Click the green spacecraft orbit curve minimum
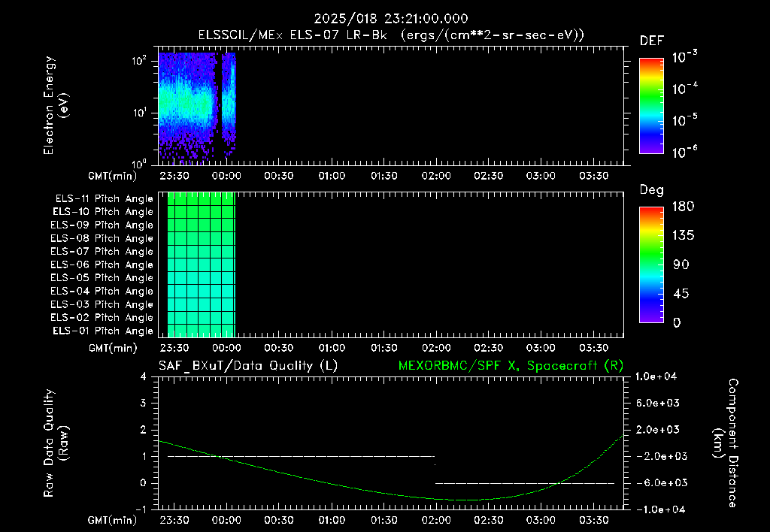This screenshot has height=532, width=770. [x=462, y=500]
